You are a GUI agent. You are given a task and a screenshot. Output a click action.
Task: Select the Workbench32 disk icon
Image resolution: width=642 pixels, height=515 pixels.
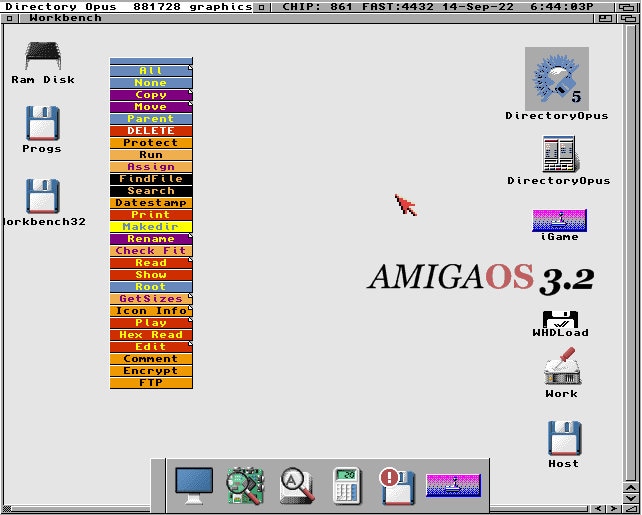[43, 196]
